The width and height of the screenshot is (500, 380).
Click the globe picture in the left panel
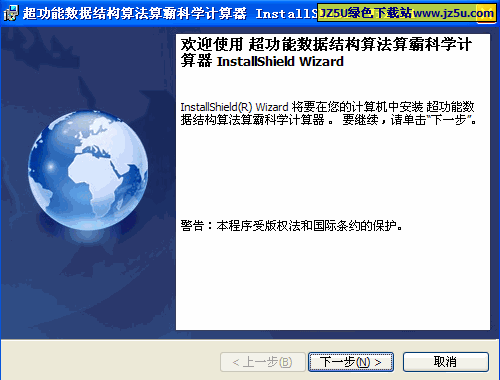click(88, 170)
